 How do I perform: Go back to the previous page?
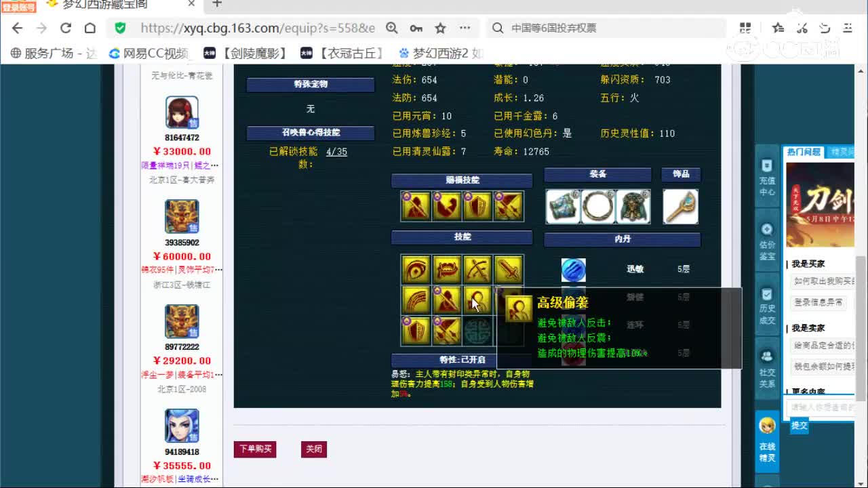click(18, 28)
